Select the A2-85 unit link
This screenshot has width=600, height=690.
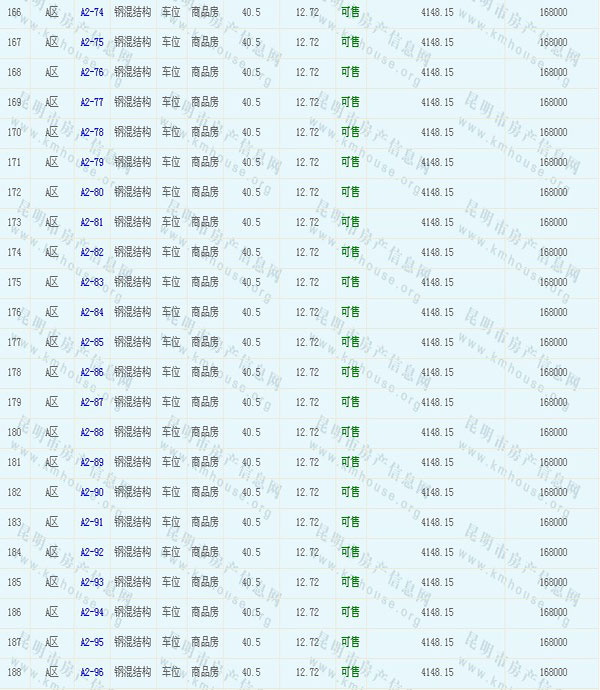[x=91, y=342]
